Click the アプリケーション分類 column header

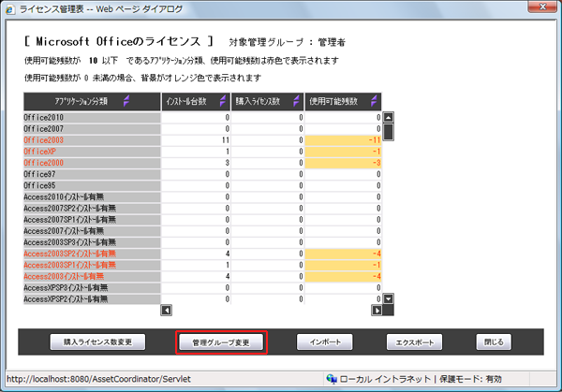[x=92, y=101]
